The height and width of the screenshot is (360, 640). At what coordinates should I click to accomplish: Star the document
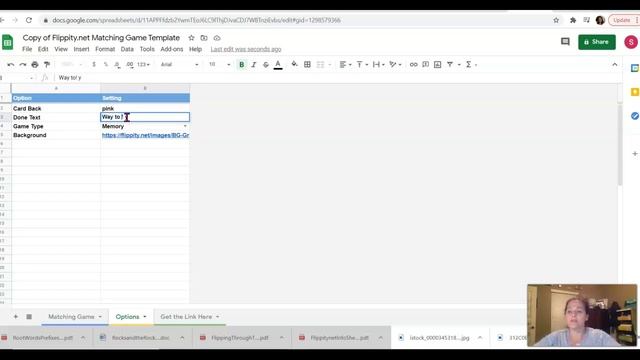(191, 38)
